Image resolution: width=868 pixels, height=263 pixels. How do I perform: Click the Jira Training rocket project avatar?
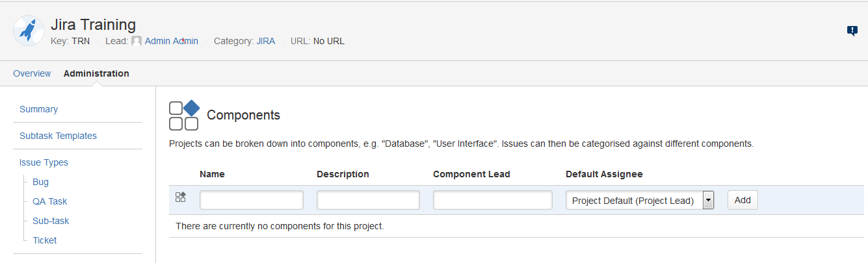pyautogui.click(x=29, y=31)
